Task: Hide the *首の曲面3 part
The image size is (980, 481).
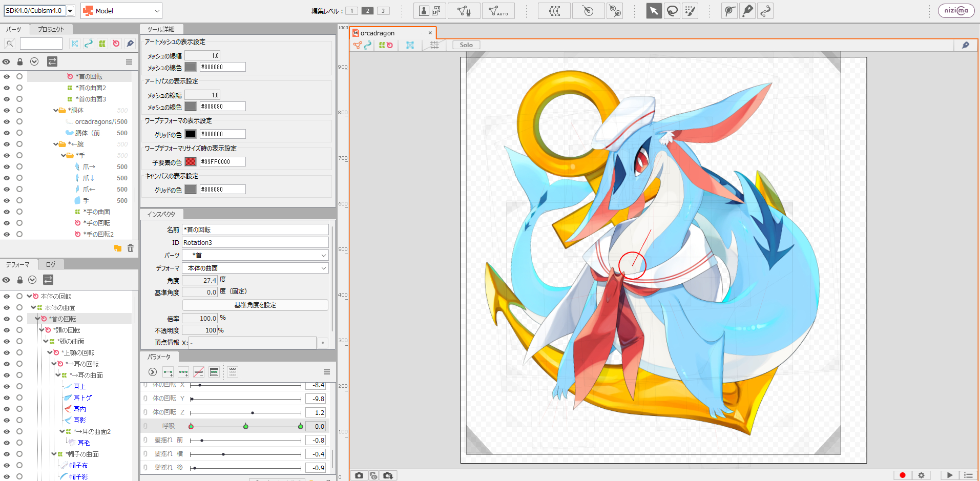Action: pyautogui.click(x=7, y=99)
